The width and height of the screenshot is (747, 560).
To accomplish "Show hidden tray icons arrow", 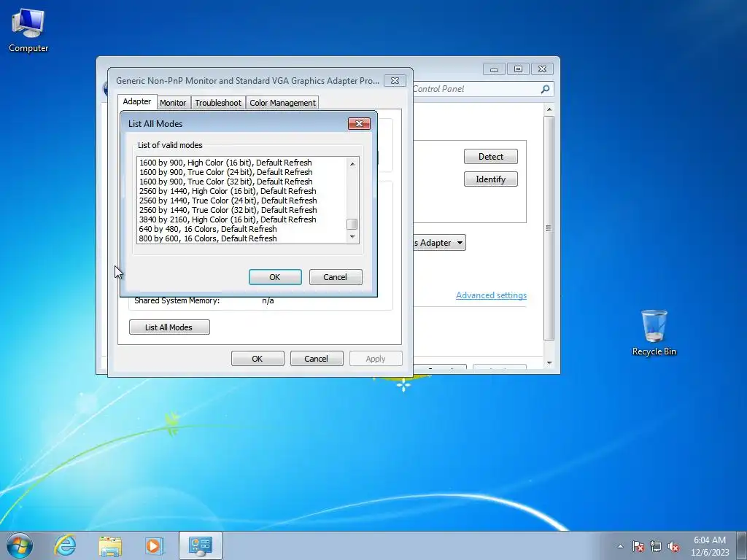I will pos(620,546).
